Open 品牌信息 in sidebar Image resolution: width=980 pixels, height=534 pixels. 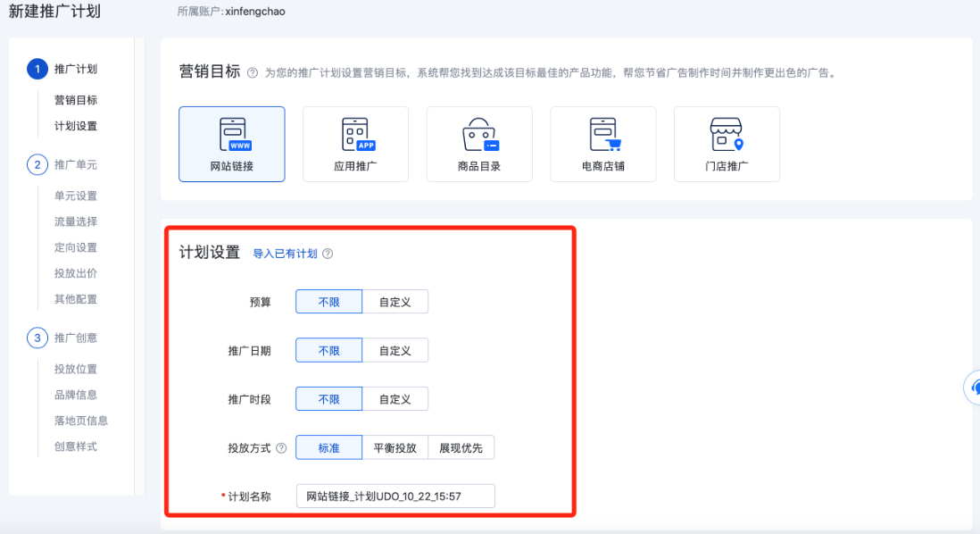click(x=76, y=396)
